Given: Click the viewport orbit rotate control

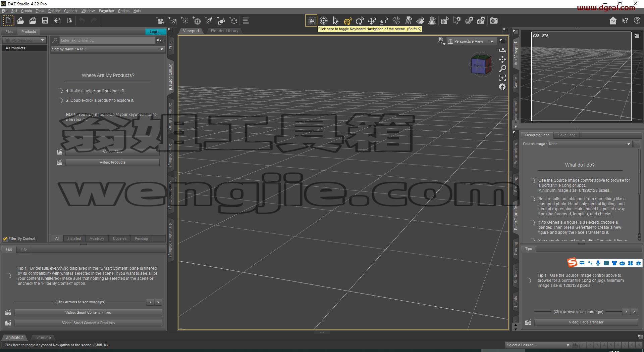Looking at the screenshot, I should point(502,50).
